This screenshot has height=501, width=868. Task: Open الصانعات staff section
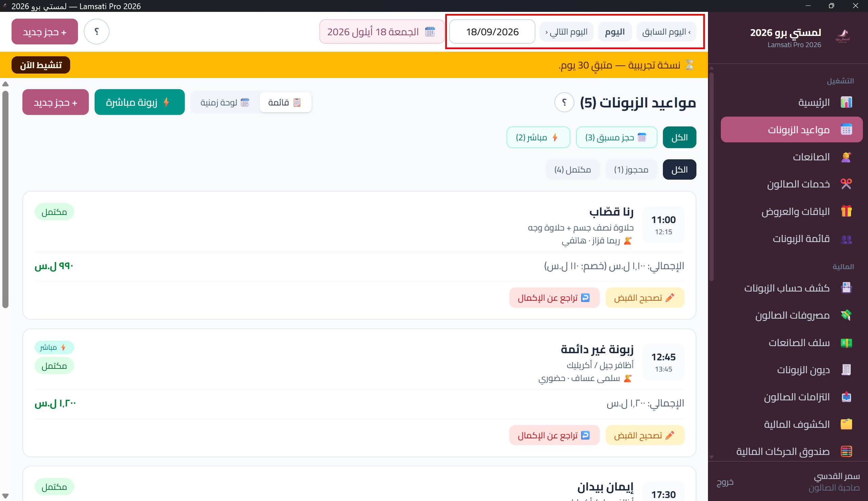pos(792,157)
